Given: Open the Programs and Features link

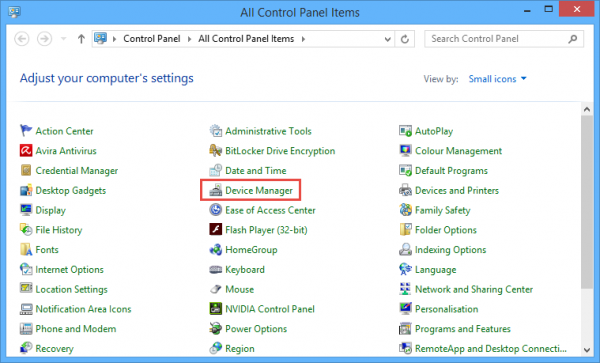Looking at the screenshot, I should pos(462,329).
